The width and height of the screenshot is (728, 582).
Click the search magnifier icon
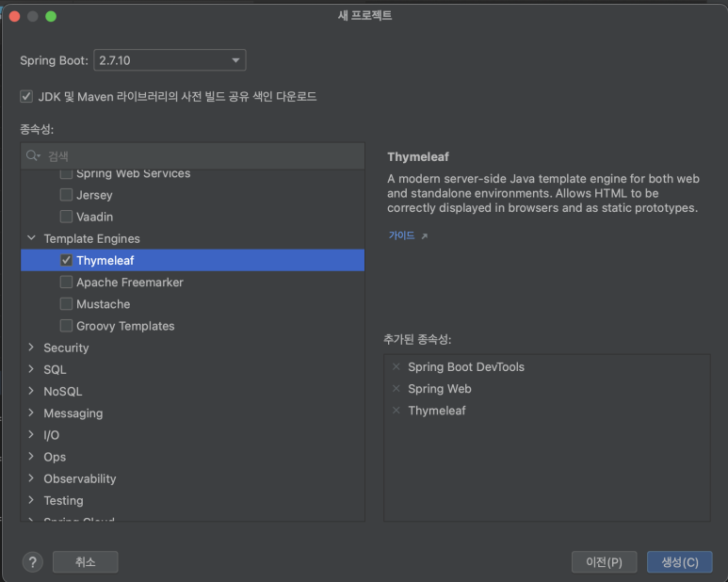[x=33, y=156]
